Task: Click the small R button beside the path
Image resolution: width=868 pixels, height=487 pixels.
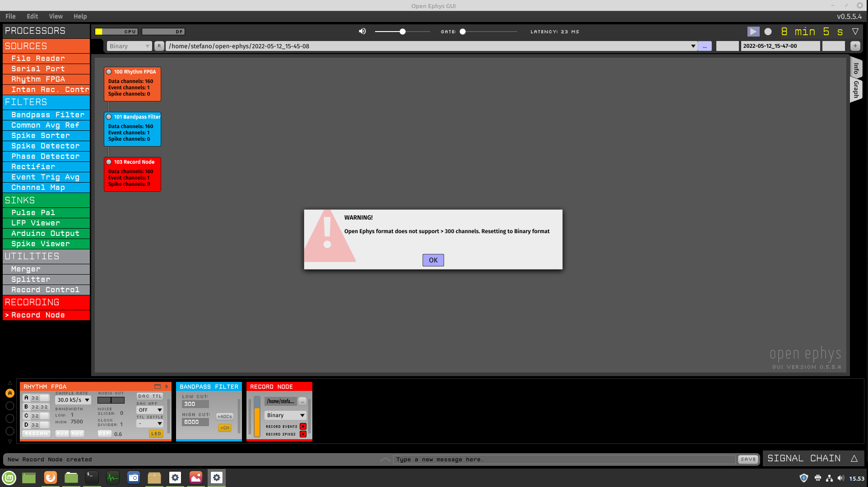Action: (x=159, y=46)
